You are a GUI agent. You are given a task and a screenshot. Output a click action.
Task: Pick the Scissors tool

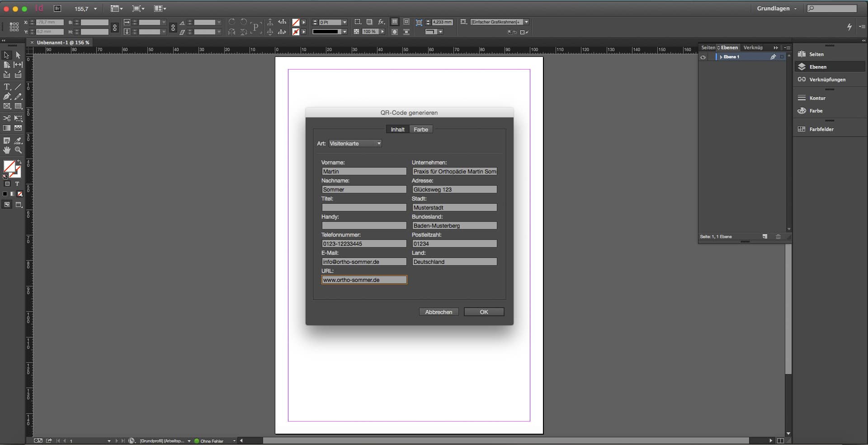coord(7,118)
